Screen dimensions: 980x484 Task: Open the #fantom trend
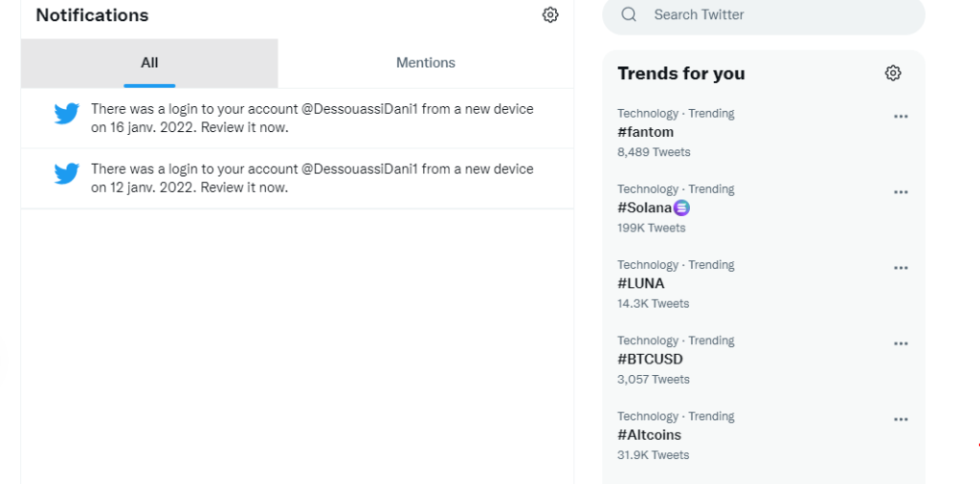click(764, 132)
